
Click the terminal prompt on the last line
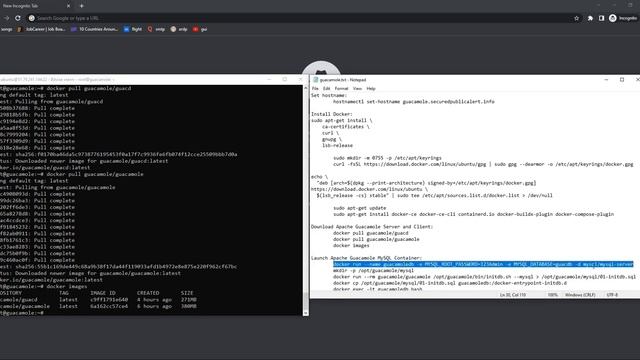coord(22,313)
